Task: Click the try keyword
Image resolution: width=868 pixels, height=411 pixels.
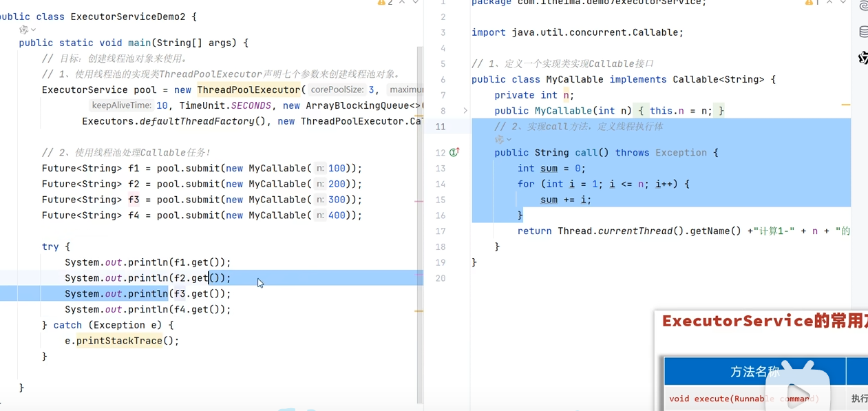Action: pos(50,246)
